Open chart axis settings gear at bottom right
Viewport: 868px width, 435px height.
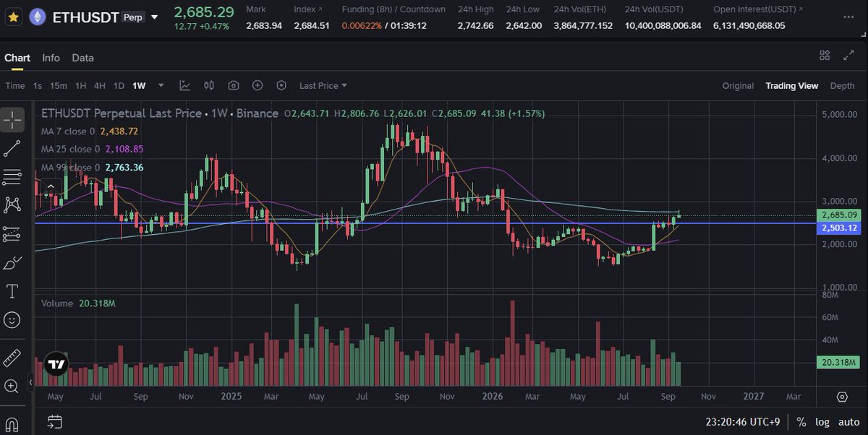[x=841, y=397]
